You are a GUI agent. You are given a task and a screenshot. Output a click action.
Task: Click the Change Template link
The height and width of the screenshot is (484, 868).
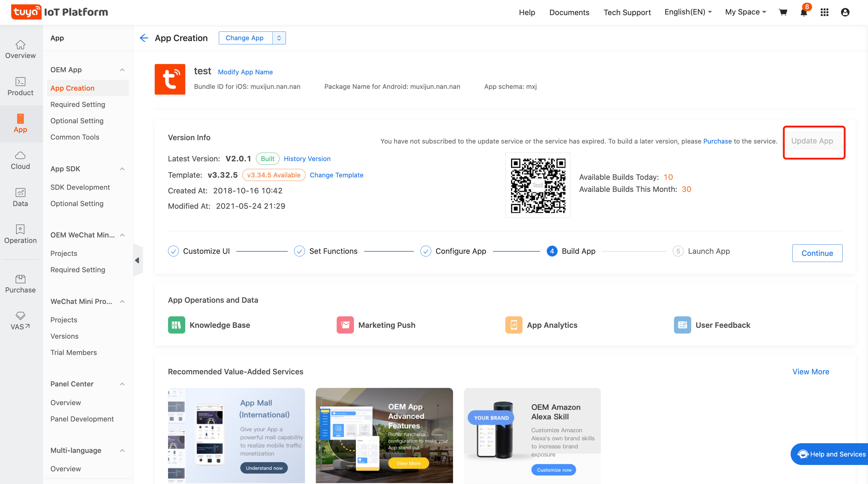click(x=336, y=175)
